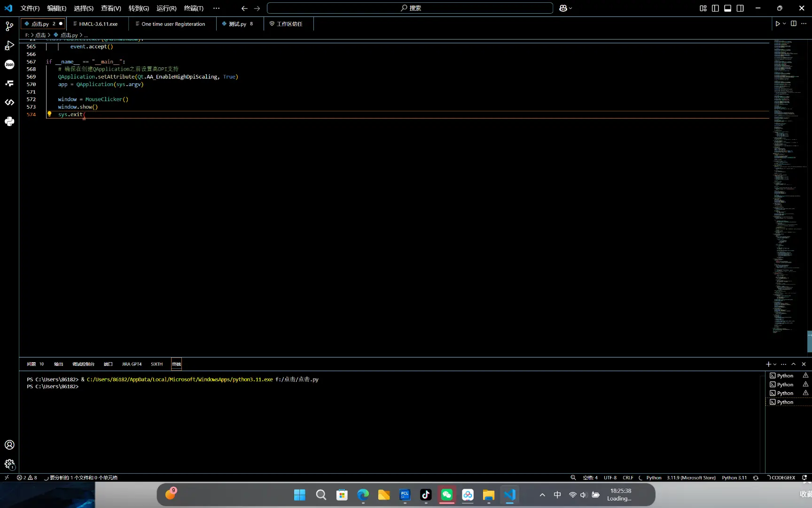Image resolution: width=812 pixels, height=508 pixels.
Task: Open the 调试控制台 panel tab
Action: pyautogui.click(x=83, y=364)
